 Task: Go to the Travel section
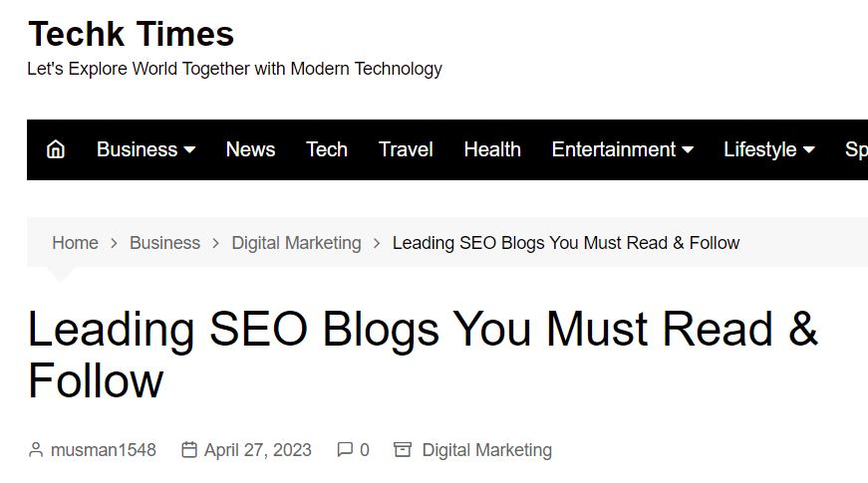tap(406, 149)
